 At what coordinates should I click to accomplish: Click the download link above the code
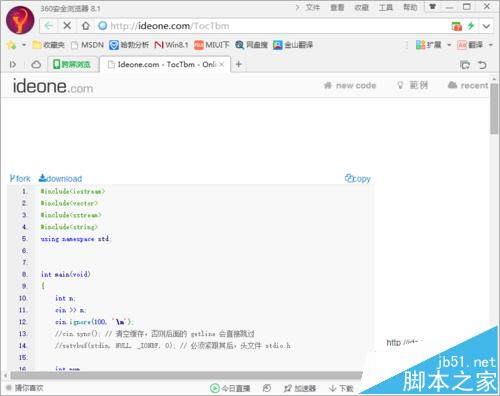60,179
